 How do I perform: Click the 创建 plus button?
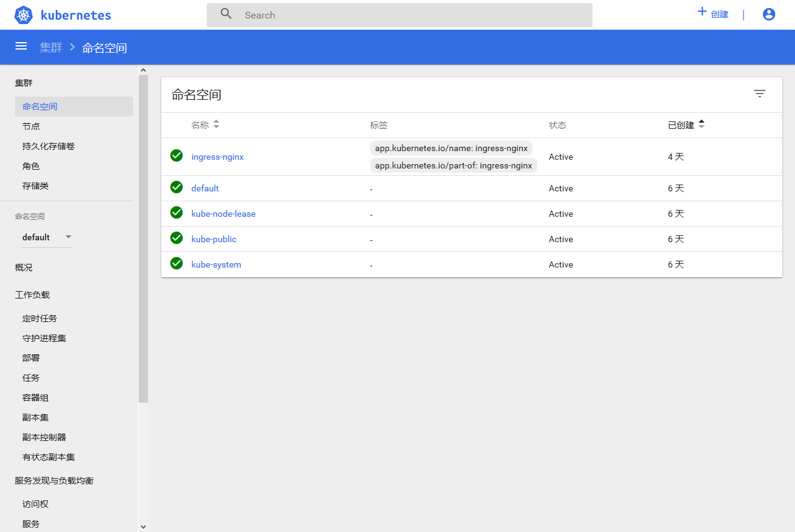713,14
